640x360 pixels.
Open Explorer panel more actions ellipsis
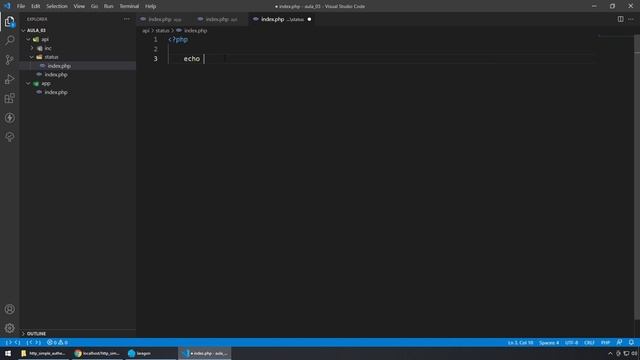(x=127, y=19)
